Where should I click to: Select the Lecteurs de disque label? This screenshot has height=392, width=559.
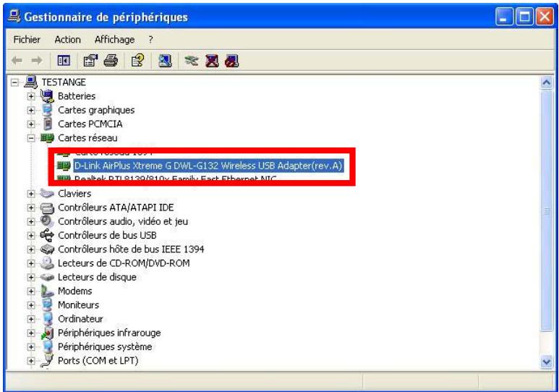tap(97, 277)
